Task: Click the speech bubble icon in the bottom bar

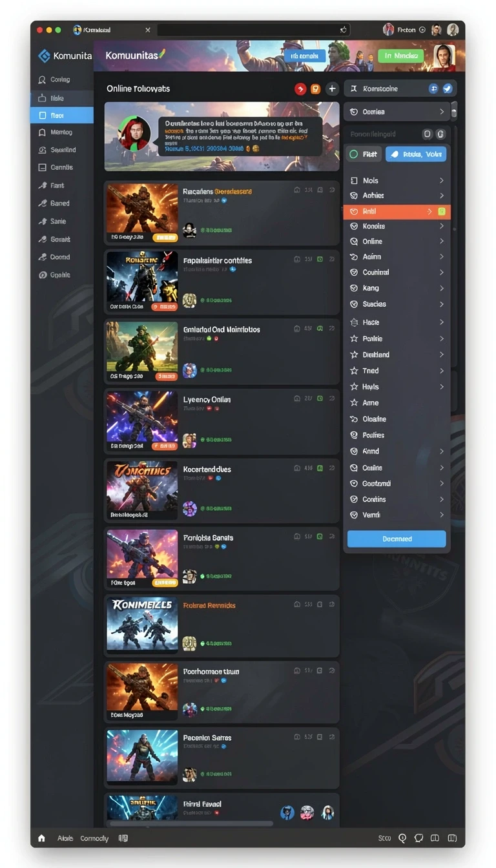Action: pyautogui.click(x=418, y=838)
